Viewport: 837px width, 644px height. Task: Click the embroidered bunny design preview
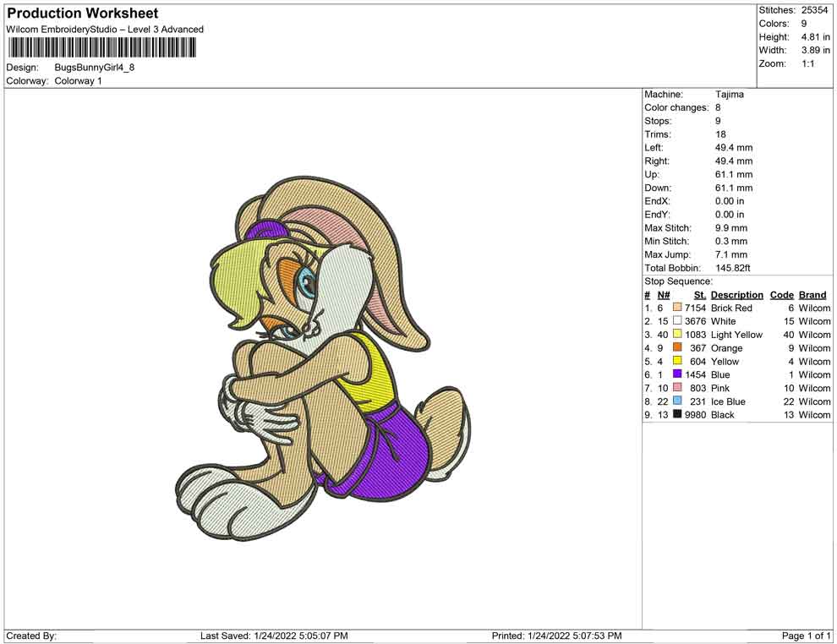(x=323, y=358)
